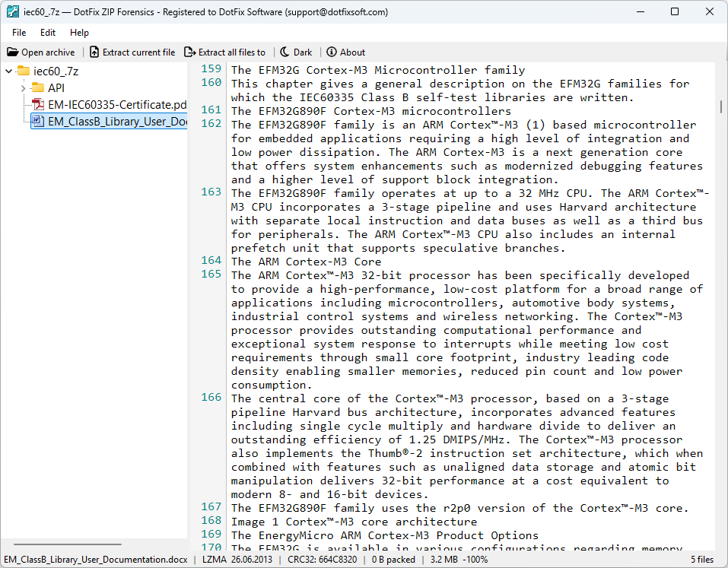This screenshot has height=568, width=728.
Task: Select EM_ClassB_Library_User_Doc docx file
Action: 117,121
